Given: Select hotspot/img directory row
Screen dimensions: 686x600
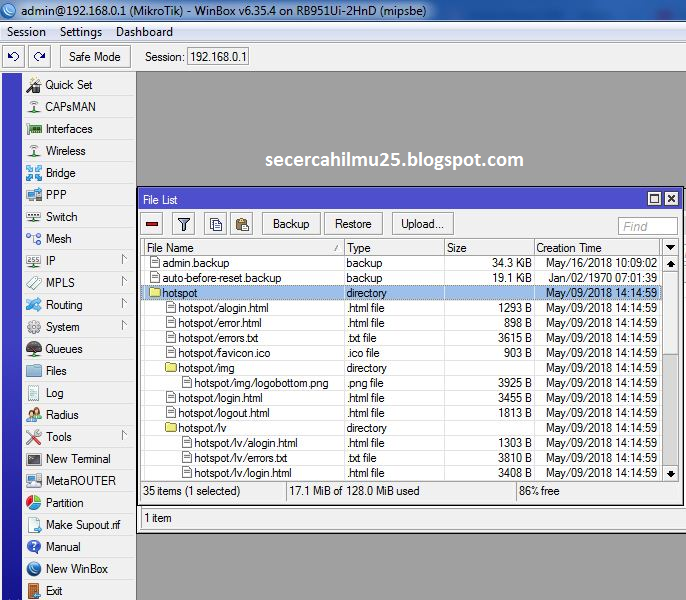Looking at the screenshot, I should click(x=401, y=368).
